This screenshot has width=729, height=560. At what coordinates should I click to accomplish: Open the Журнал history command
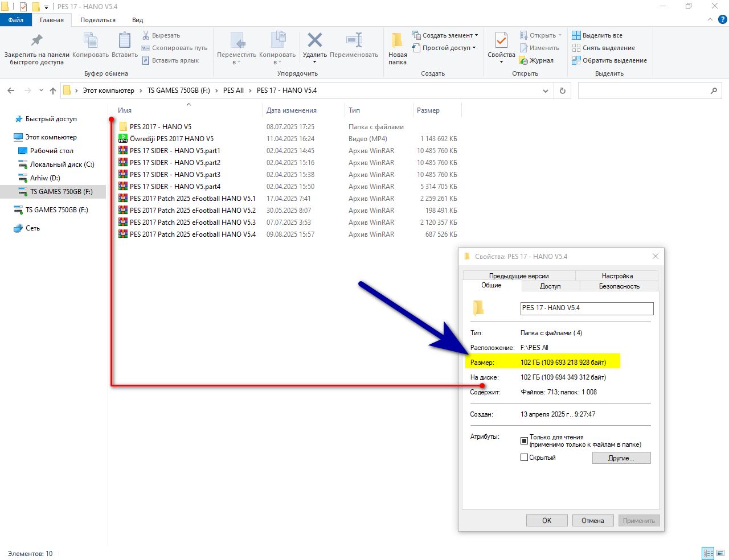tap(536, 60)
